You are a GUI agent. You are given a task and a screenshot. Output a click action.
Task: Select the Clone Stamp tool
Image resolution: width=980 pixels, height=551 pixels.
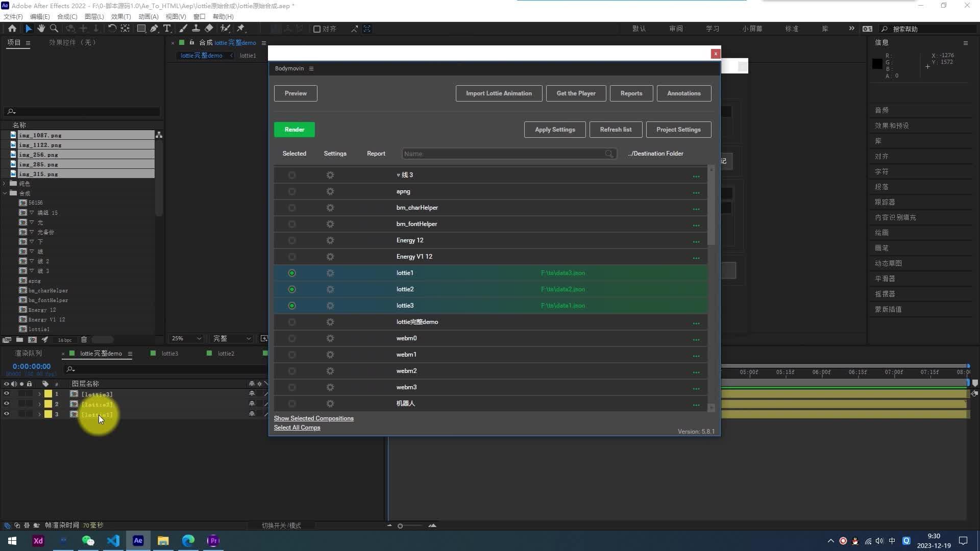(195, 29)
